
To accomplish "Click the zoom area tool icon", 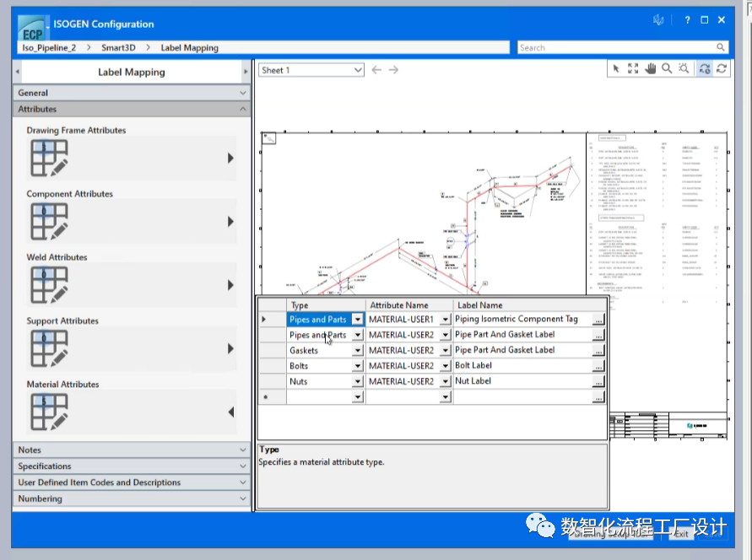I will pyautogui.click(x=684, y=69).
